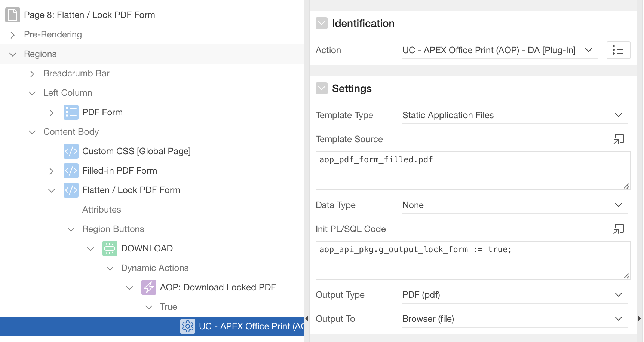Screen dimensions: 644x342
Task: Collapse the Identification section
Action: pyautogui.click(x=322, y=24)
